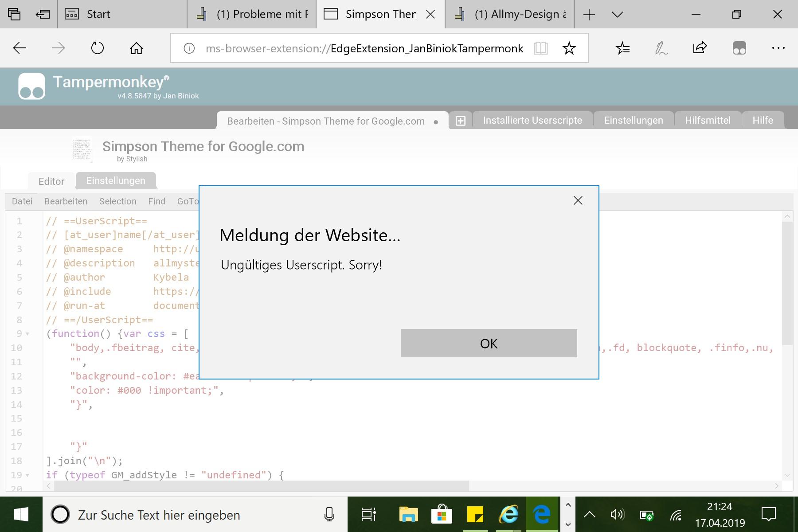Open battery status icon
Screen dimensions: 798x532
click(646, 515)
